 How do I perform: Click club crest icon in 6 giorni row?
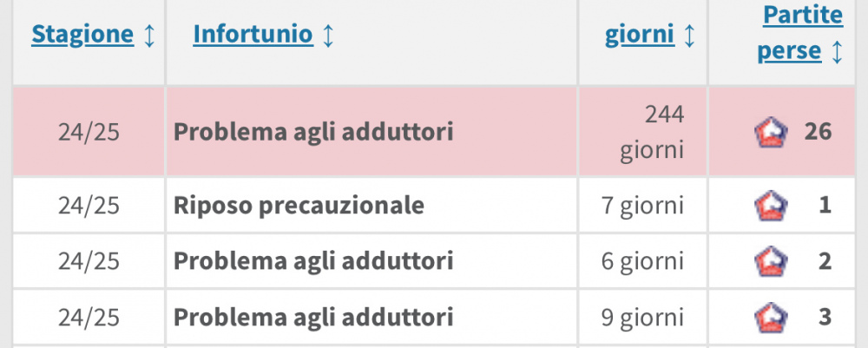[x=771, y=261]
